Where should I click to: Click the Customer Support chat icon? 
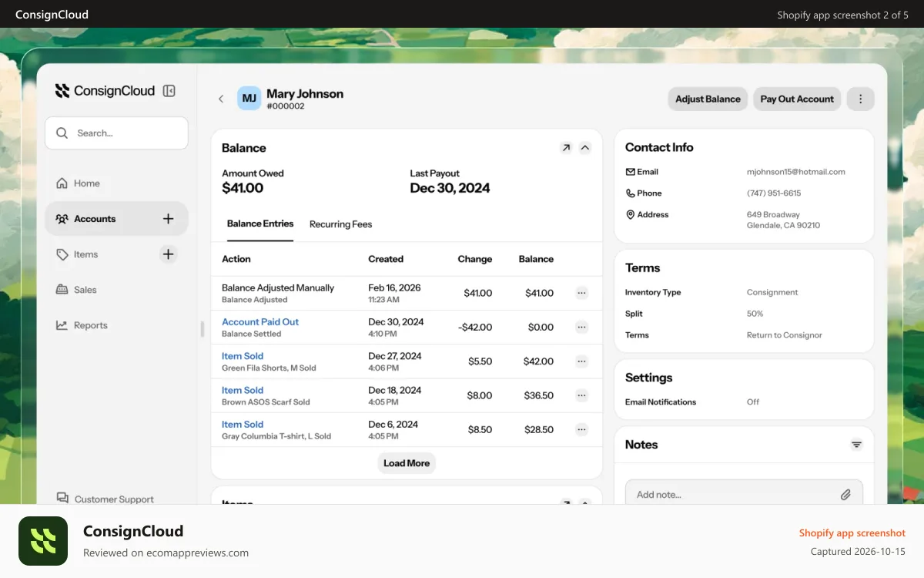62,499
